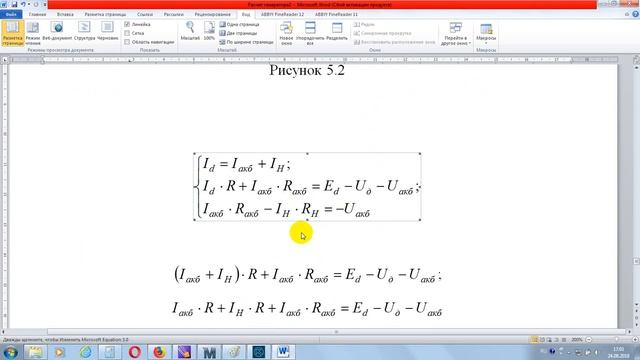Open the Файл tab
The height and width of the screenshot is (360, 640).
[11, 14]
